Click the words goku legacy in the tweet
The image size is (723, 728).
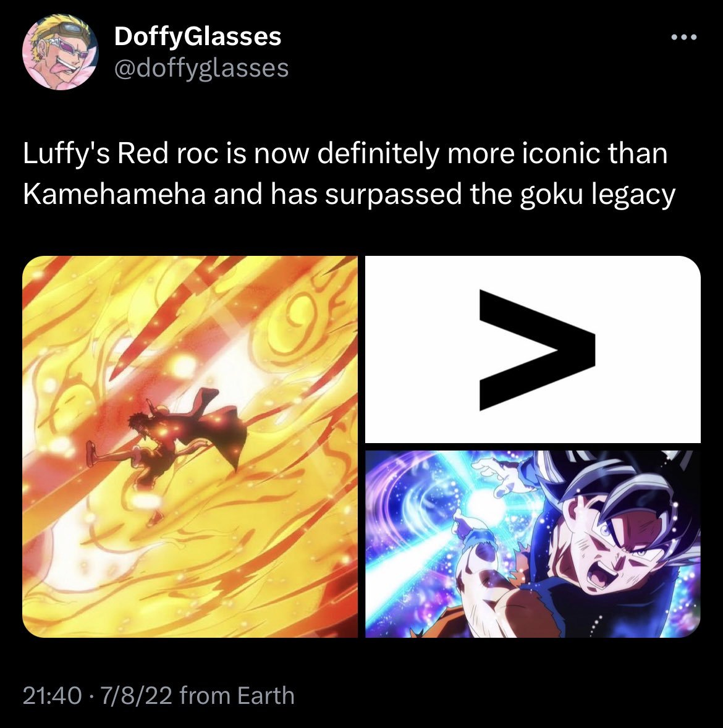(x=598, y=193)
